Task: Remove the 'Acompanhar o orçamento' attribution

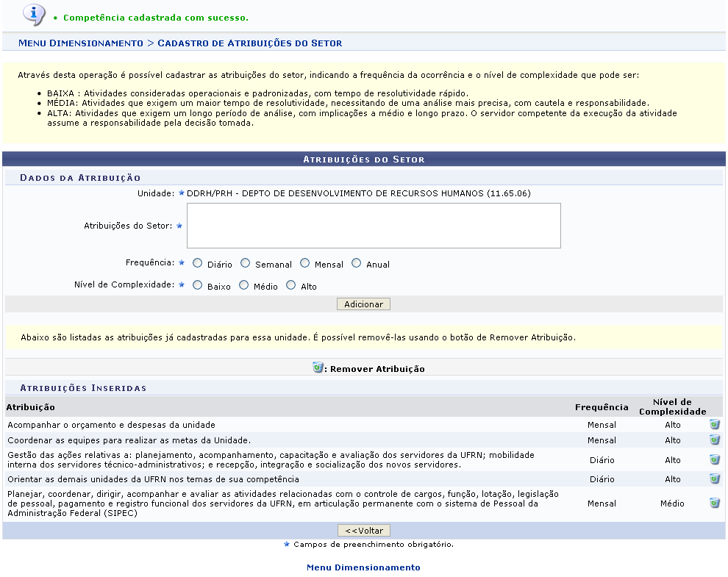Action: (x=714, y=425)
